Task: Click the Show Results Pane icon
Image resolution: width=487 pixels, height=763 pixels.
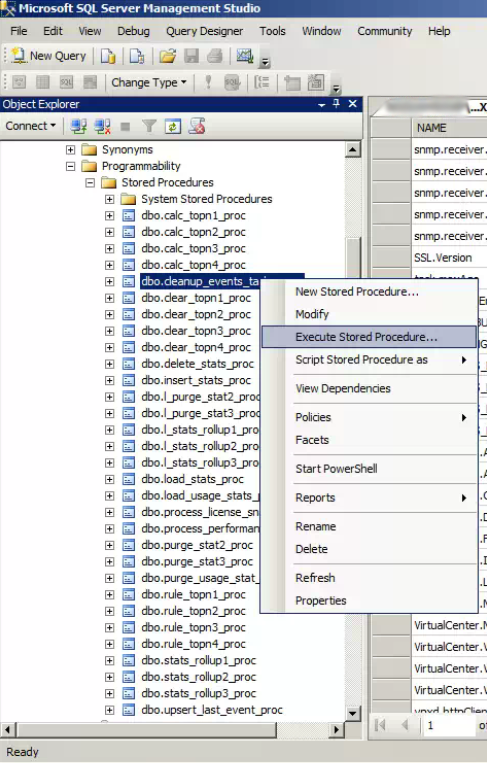Action: point(90,83)
